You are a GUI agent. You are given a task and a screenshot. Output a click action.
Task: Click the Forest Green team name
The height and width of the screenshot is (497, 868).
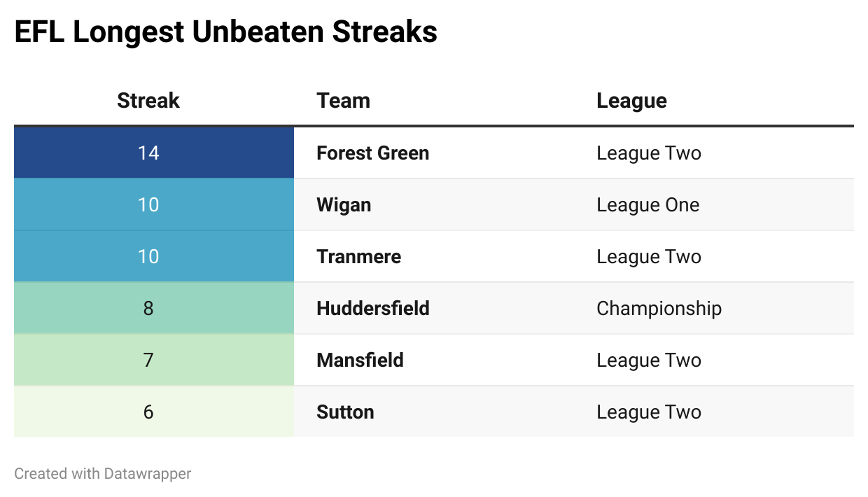point(372,153)
